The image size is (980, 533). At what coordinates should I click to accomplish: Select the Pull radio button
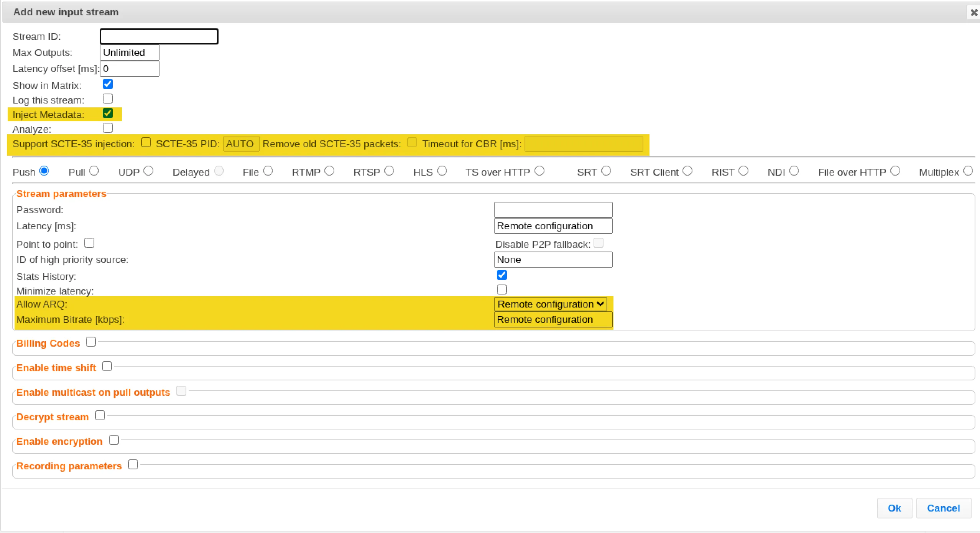(x=94, y=171)
